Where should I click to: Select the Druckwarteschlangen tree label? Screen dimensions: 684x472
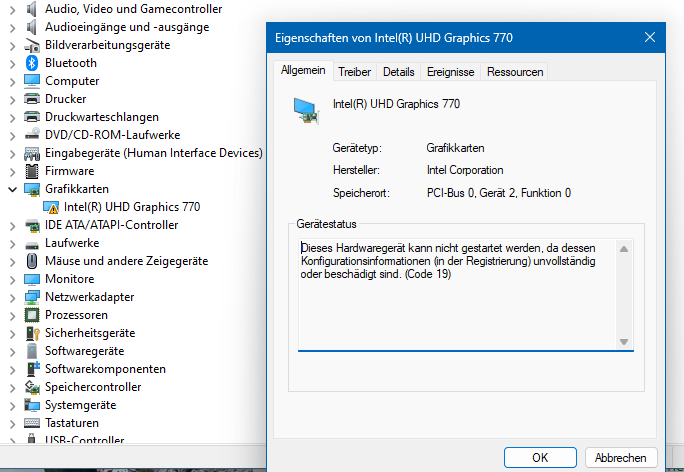[102, 117]
